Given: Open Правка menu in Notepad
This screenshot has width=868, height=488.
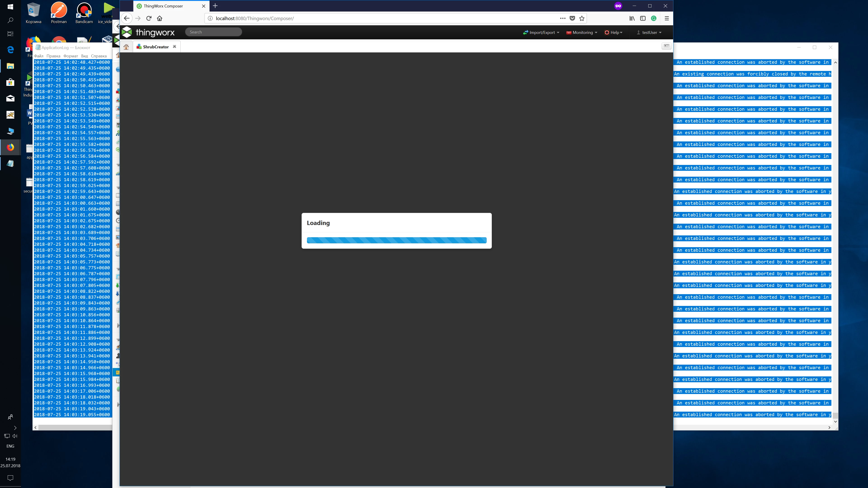Looking at the screenshot, I should point(53,56).
